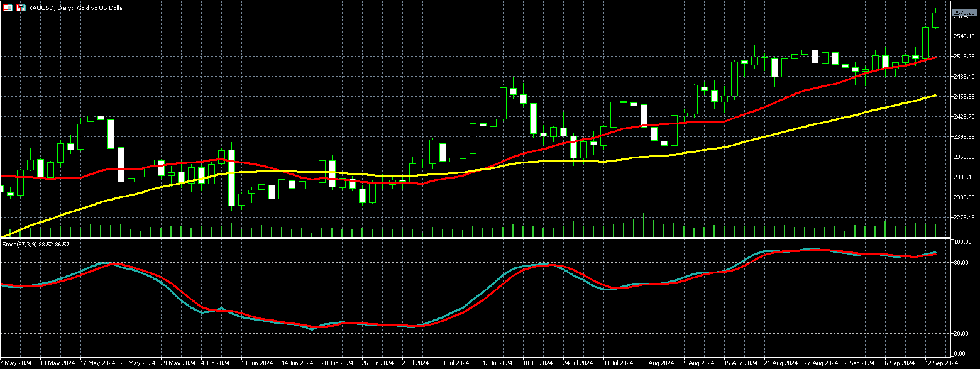Click the 2545.10 price axis label
The image size is (980, 369).
(x=964, y=36)
